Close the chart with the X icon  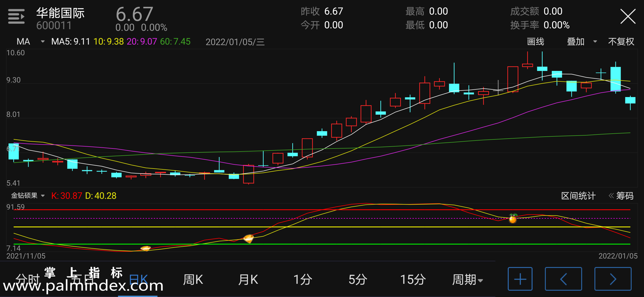628,16
